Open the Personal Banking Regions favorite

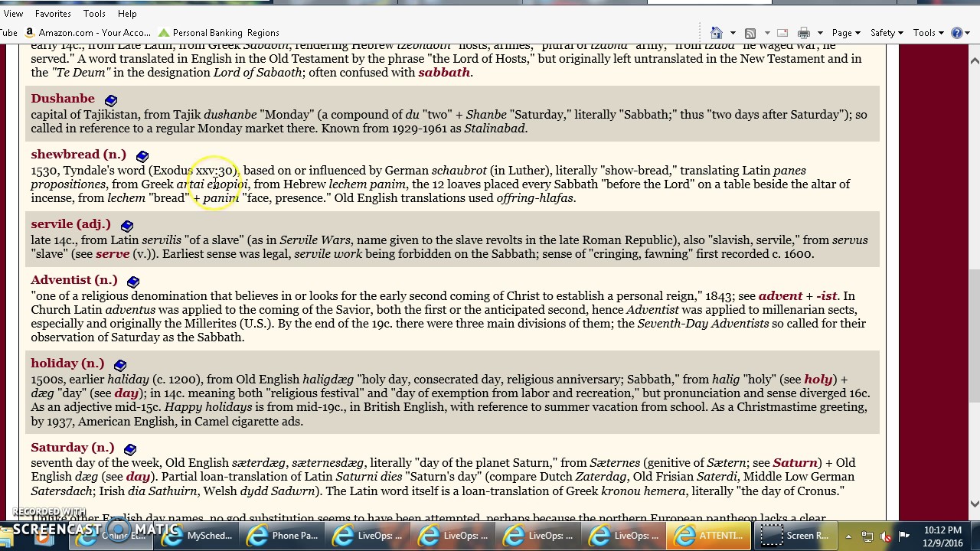[x=218, y=33]
